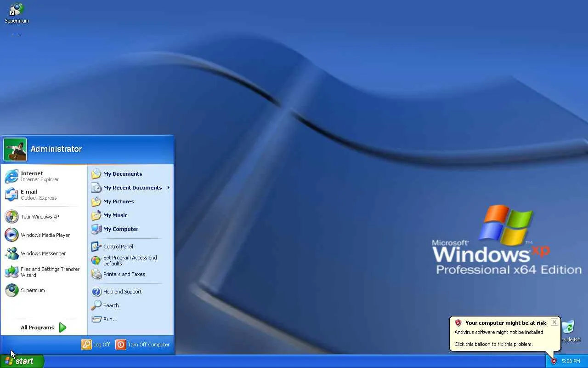Open the Control Panel menu entry
The width and height of the screenshot is (588, 368).
[118, 247]
